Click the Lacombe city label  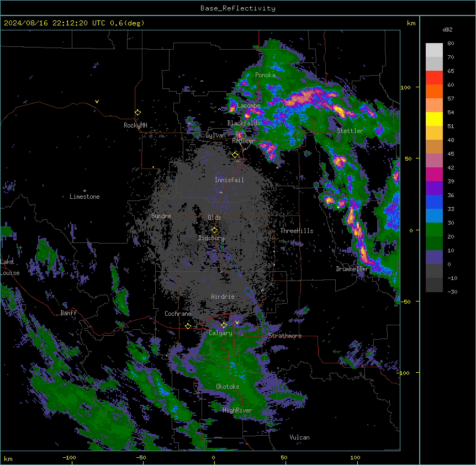coord(248,105)
